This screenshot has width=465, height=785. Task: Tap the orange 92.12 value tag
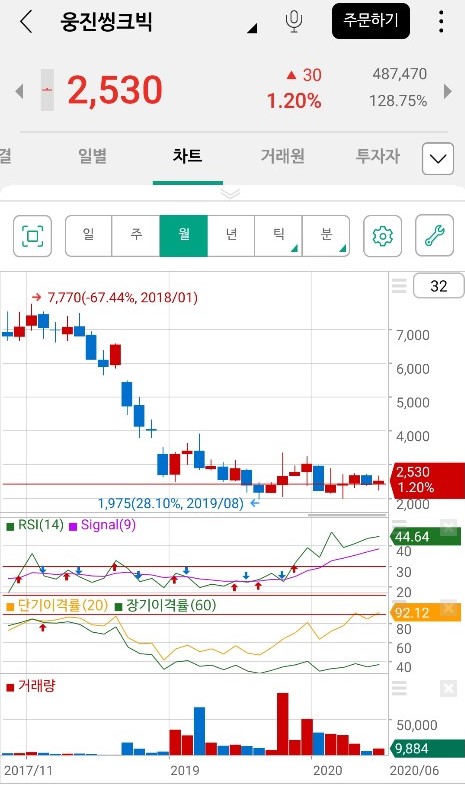coord(425,613)
